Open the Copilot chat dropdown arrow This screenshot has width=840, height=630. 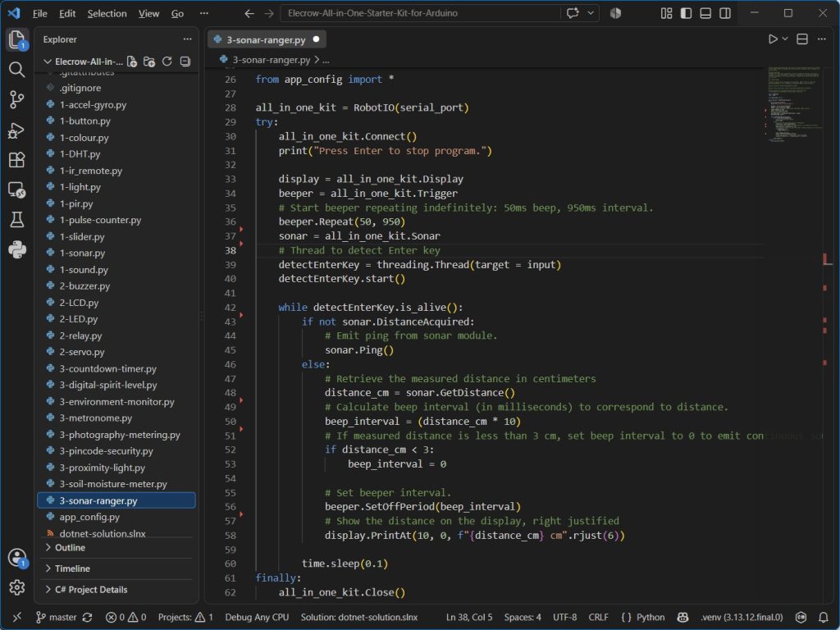591,13
